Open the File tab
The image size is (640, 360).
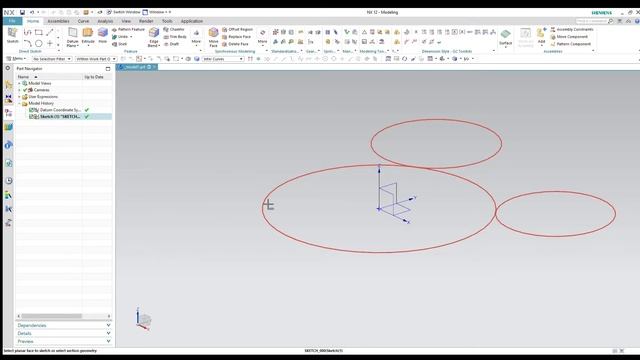pyautogui.click(x=12, y=21)
